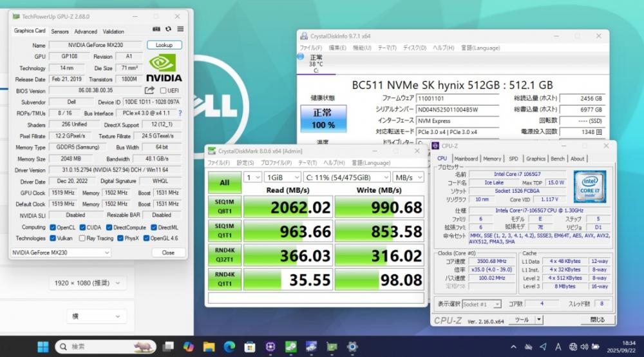Viewport: 644px width, 357px height.
Task: Toggle the UEFI checkbox in GPU-Z
Action: pos(163,90)
